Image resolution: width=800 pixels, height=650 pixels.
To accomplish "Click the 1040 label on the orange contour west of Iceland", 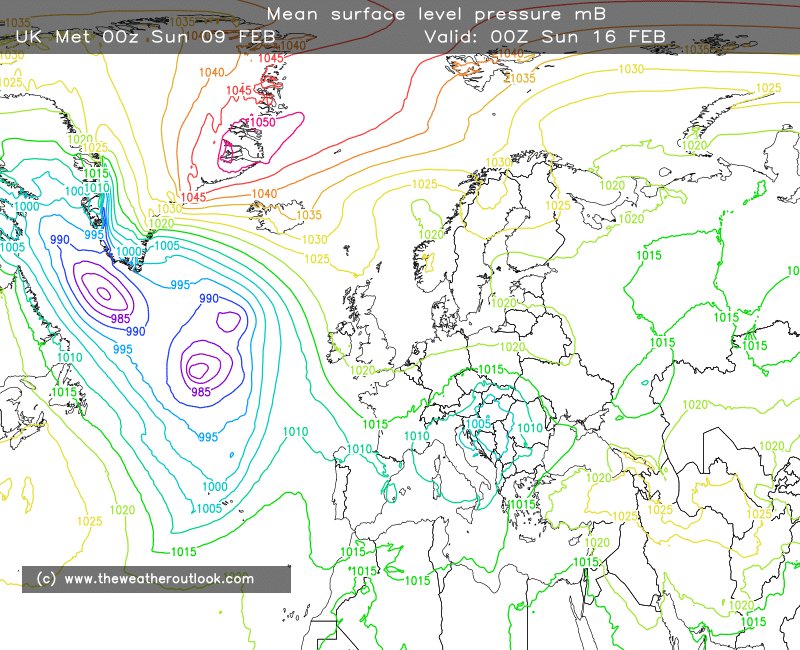I will point(264,193).
